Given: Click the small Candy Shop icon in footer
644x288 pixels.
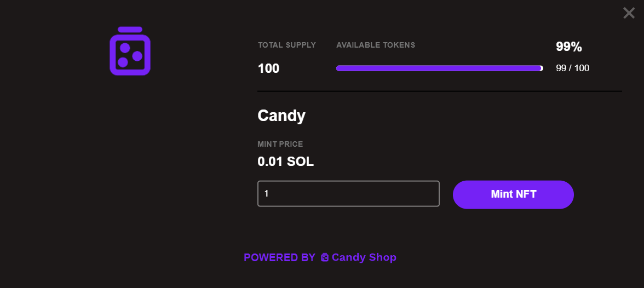Looking at the screenshot, I should point(325,257).
